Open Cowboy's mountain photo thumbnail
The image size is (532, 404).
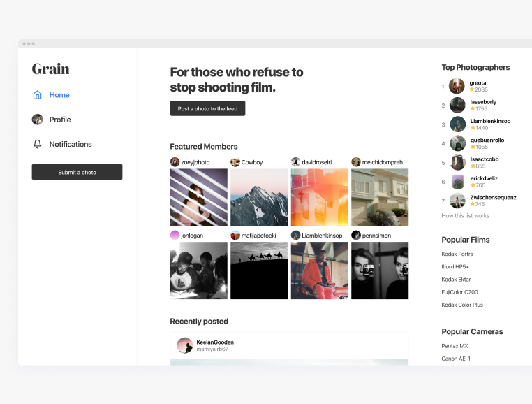(x=259, y=197)
